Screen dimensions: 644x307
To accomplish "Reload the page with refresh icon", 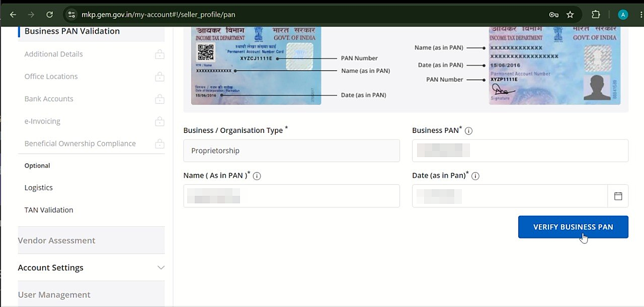I will 50,15.
